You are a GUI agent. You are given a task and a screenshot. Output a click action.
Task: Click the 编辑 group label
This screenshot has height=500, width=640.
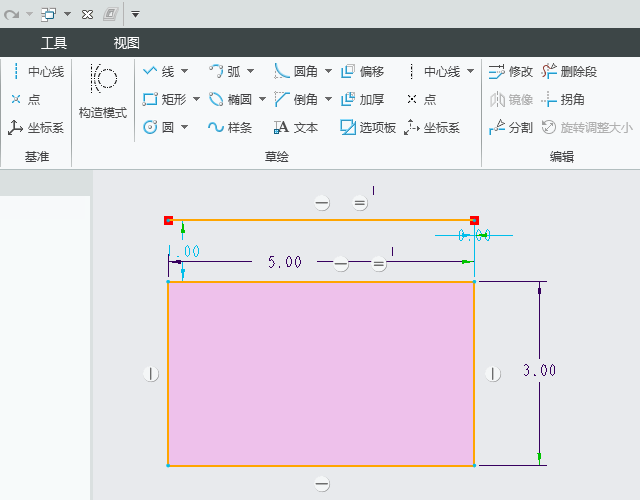coord(562,156)
